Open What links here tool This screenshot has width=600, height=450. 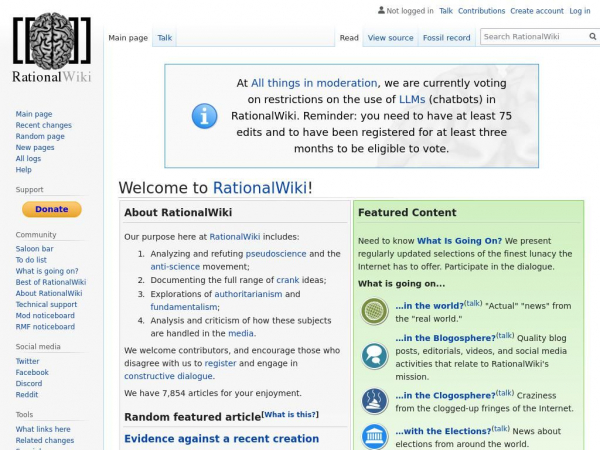pyautogui.click(x=43, y=429)
